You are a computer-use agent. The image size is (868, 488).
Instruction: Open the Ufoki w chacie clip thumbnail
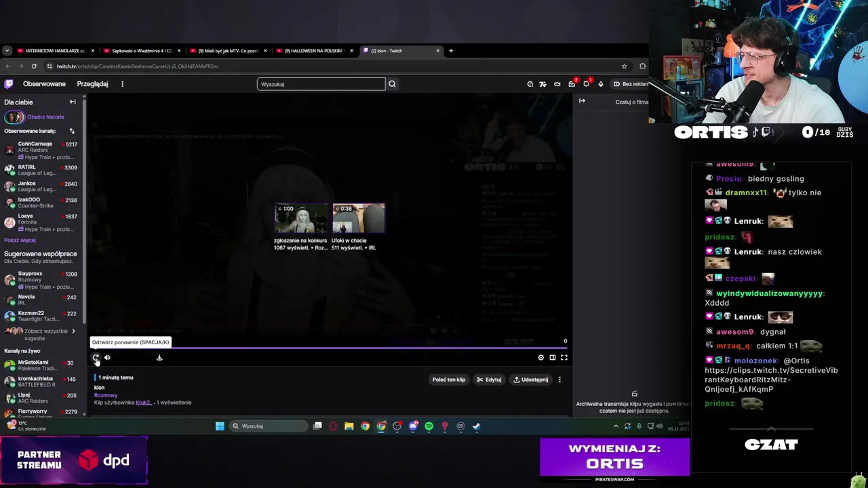point(358,218)
